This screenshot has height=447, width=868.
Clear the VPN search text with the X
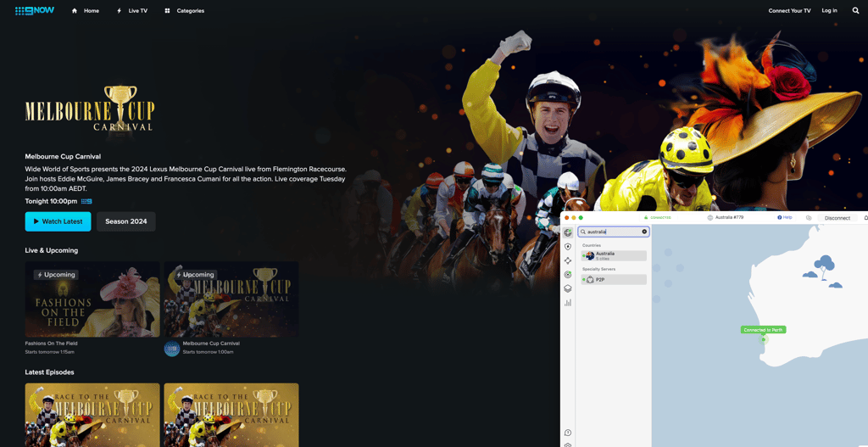[644, 232]
